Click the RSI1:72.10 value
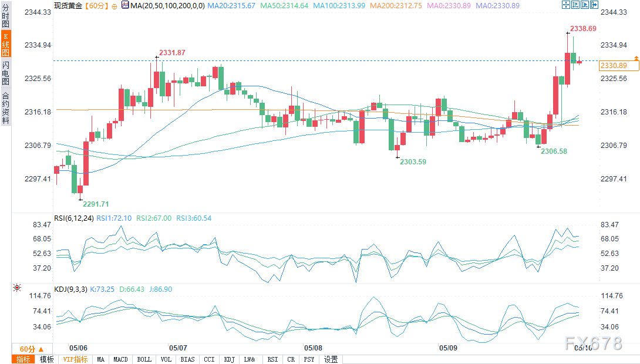 pyautogui.click(x=114, y=218)
